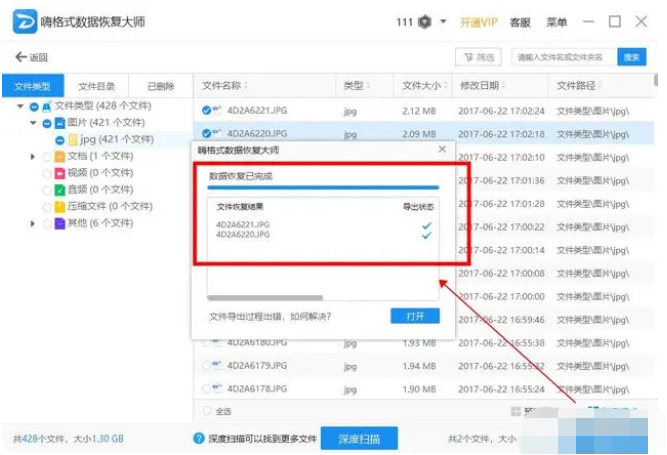Toggle the 全选 select all radio
The image size is (667, 455).
pos(207,411)
